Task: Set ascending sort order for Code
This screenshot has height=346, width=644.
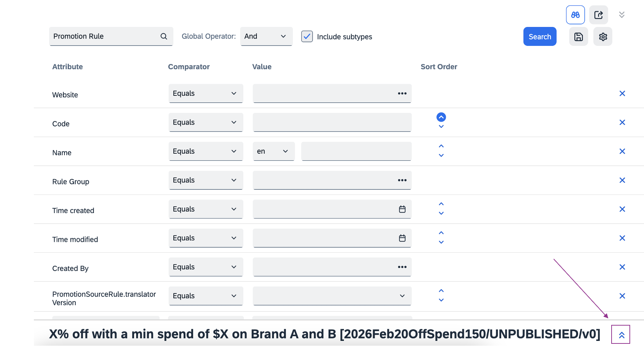Action: 441,117
